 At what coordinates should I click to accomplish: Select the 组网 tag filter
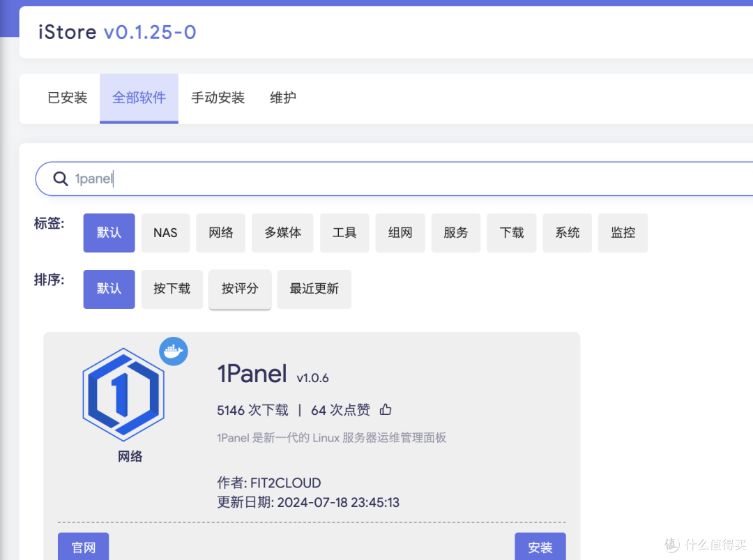pos(400,232)
